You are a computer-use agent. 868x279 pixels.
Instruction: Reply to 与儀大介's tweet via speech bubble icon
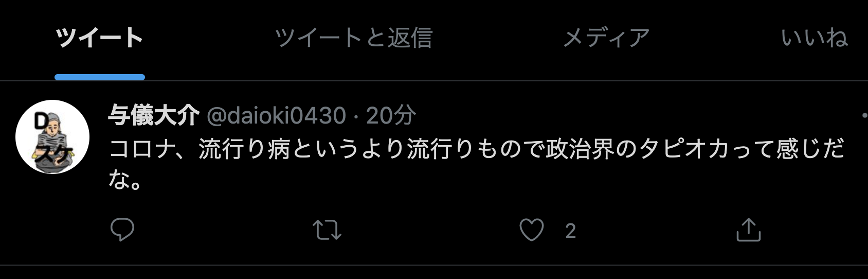coord(122,230)
